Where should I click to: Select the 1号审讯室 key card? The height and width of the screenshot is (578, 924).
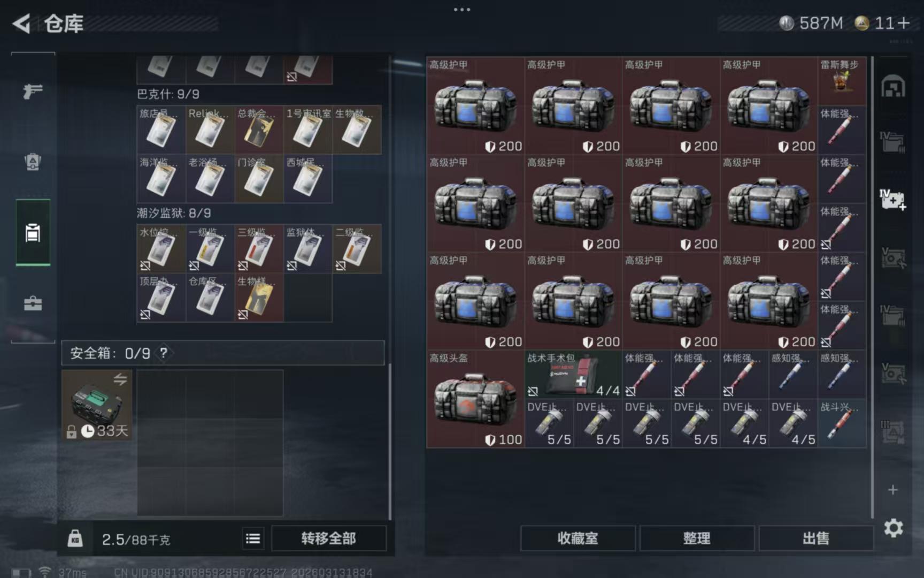coord(308,130)
